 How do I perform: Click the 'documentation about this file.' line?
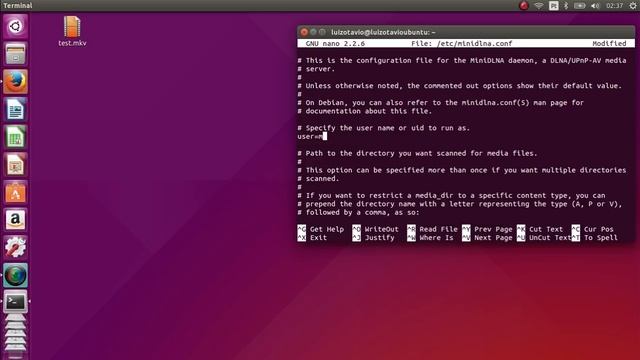(364, 111)
